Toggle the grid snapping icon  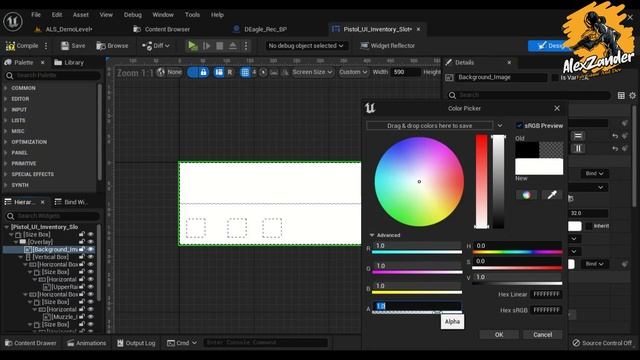pyautogui.click(x=245, y=72)
